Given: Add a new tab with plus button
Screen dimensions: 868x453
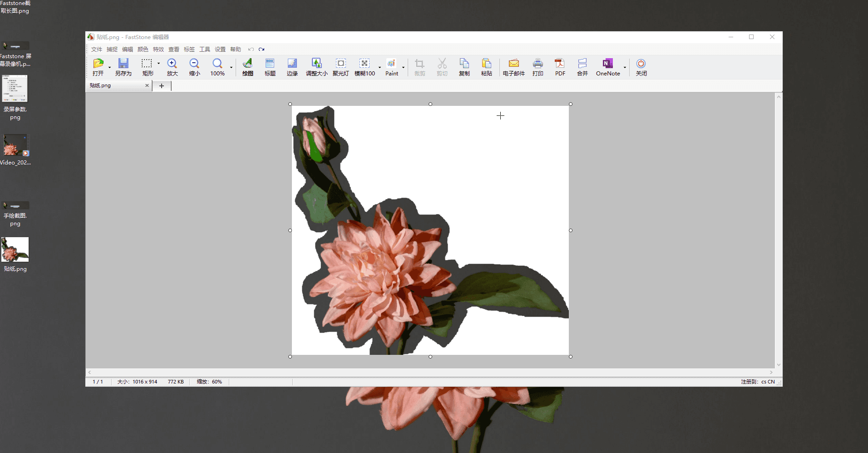Looking at the screenshot, I should tap(161, 86).
